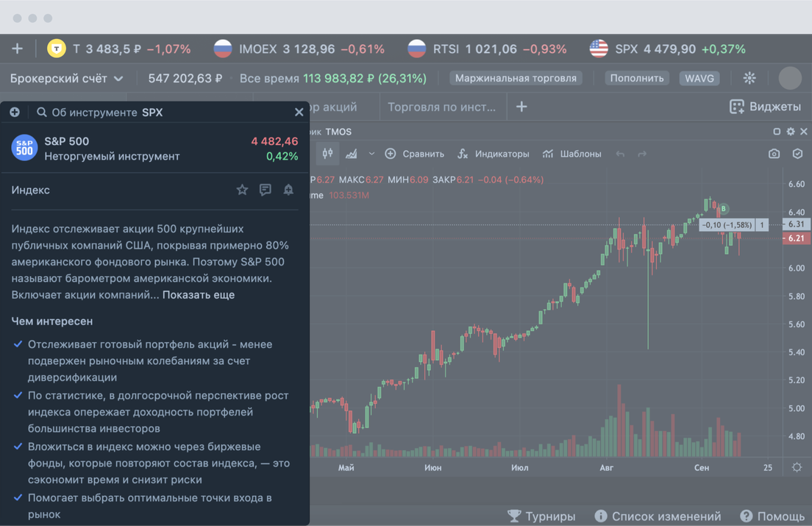Open the Шаблоны chart templates
Viewport: 812px width, 526px height.
tap(572, 154)
